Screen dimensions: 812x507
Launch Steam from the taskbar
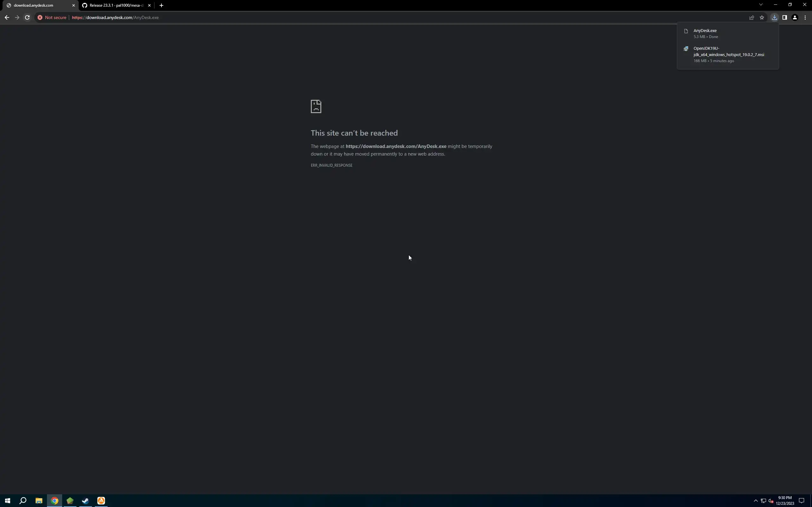click(x=85, y=501)
